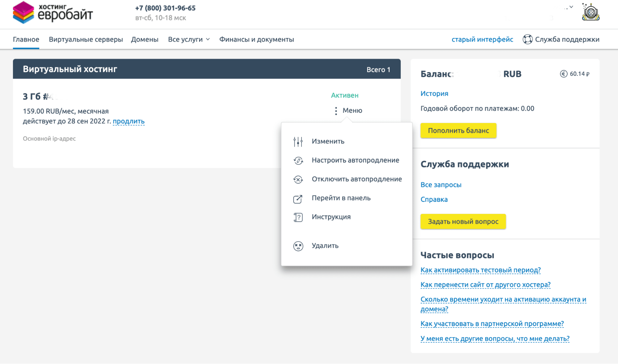618x364 pixels.
Task: Click the Отключить автопродление icon
Action: tap(298, 179)
